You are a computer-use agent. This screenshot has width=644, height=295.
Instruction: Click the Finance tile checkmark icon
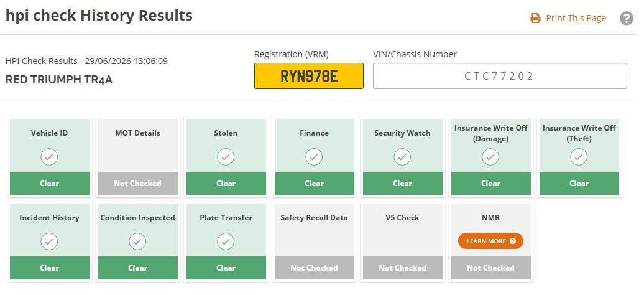314,157
